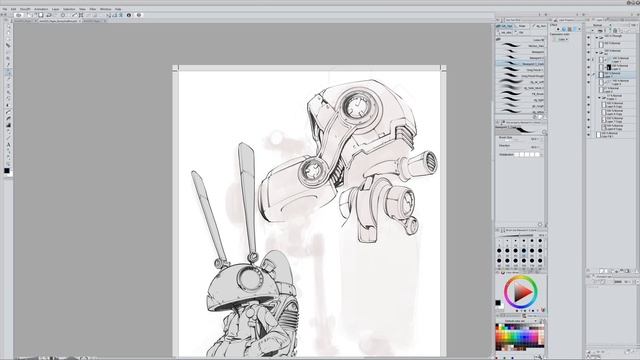Screen dimensions: 640x360
Task: Select the Text tool with letter A
Action: pos(8,145)
